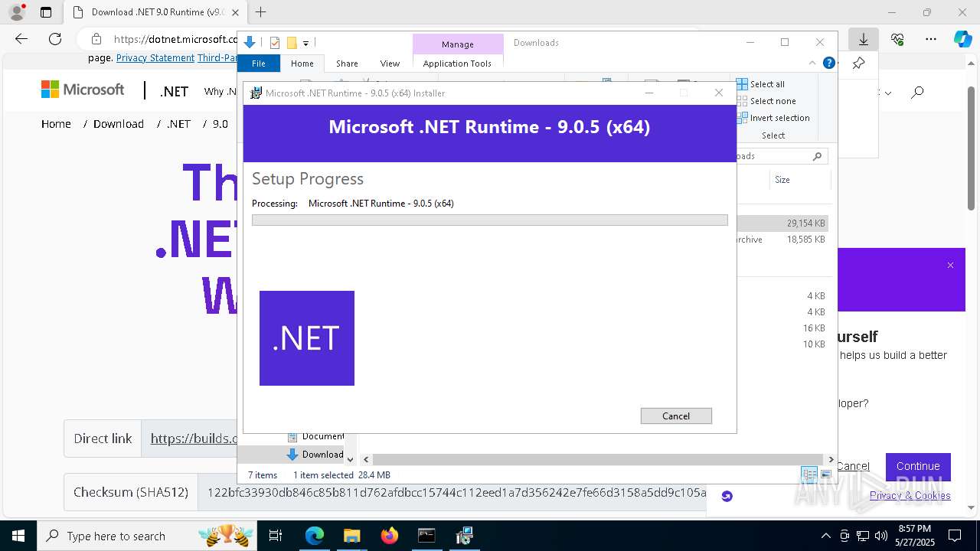The width and height of the screenshot is (980, 551).
Task: Click Select none in Explorer ribbon
Action: point(766,101)
